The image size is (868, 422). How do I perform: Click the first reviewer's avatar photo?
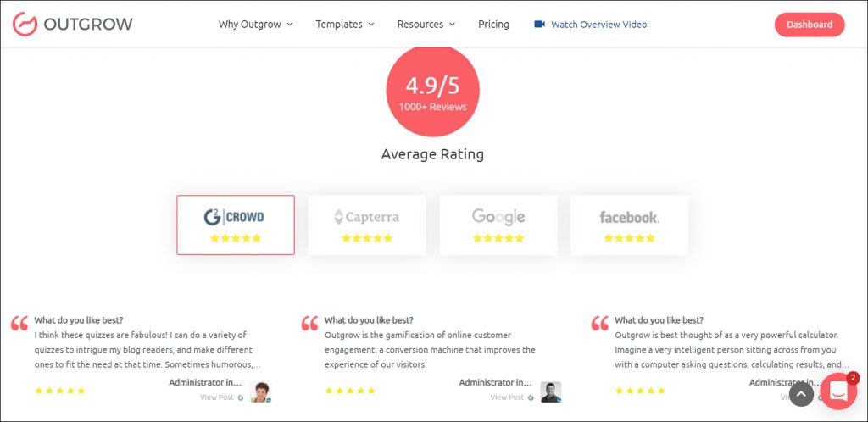[259, 392]
